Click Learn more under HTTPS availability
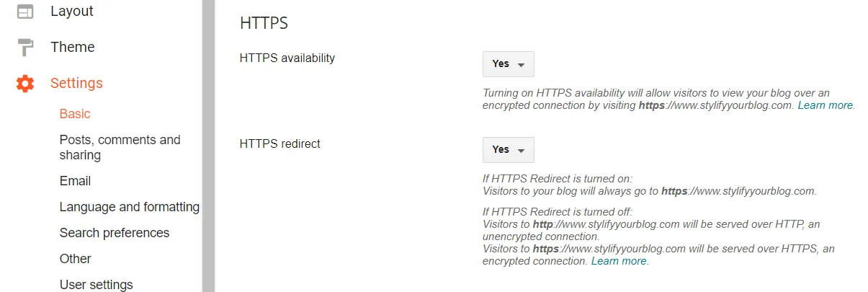This screenshot has height=292, width=868. click(826, 105)
